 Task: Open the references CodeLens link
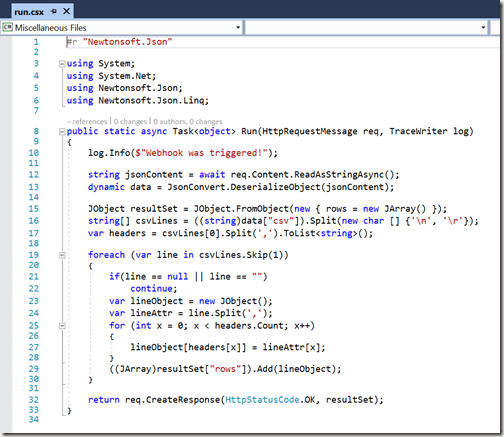click(x=87, y=121)
